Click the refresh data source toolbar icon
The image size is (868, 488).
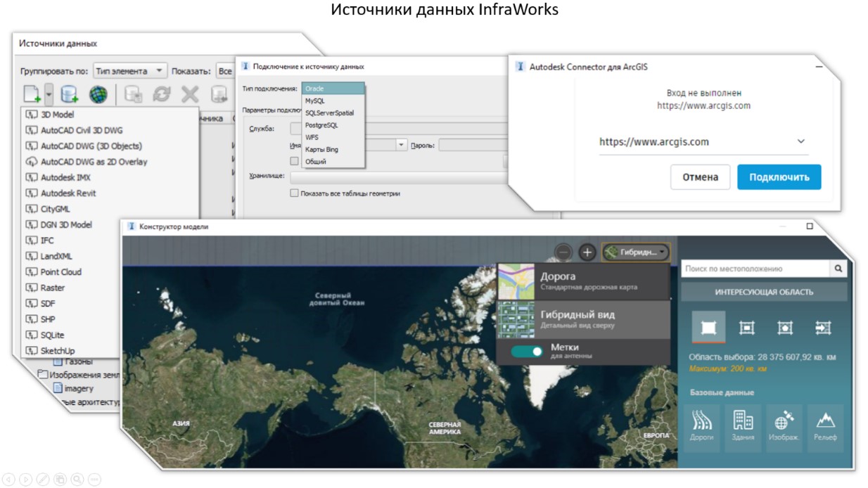click(x=162, y=94)
